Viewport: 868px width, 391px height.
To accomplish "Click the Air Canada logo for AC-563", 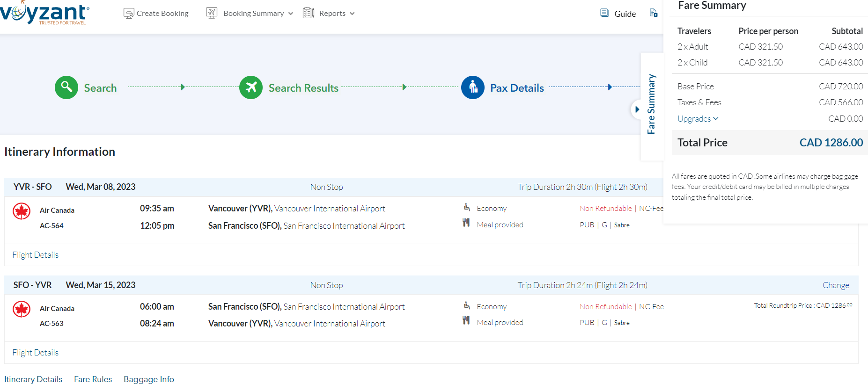I will point(22,309).
